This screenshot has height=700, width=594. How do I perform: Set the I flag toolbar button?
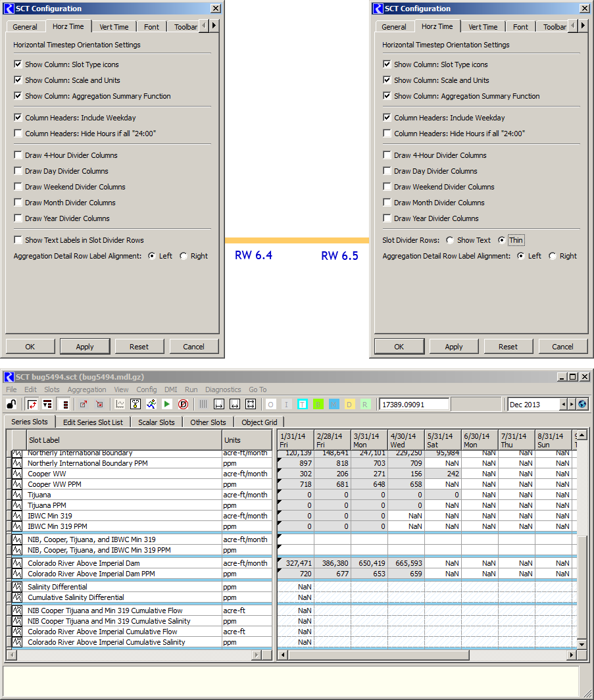287,405
